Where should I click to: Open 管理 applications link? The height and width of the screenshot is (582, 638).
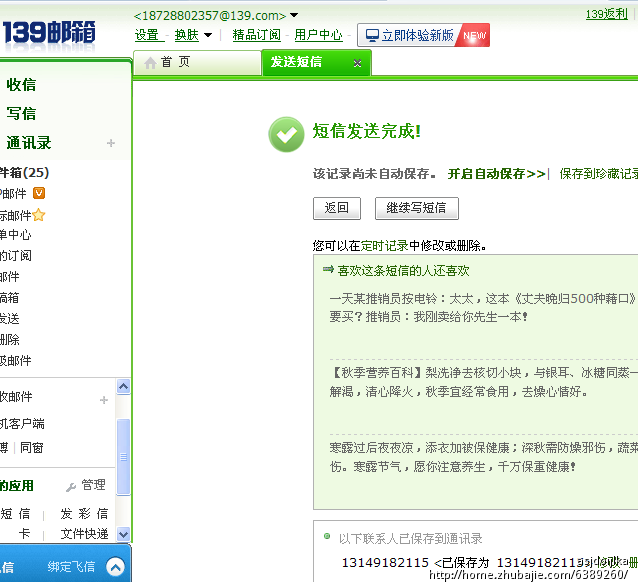click(94, 485)
